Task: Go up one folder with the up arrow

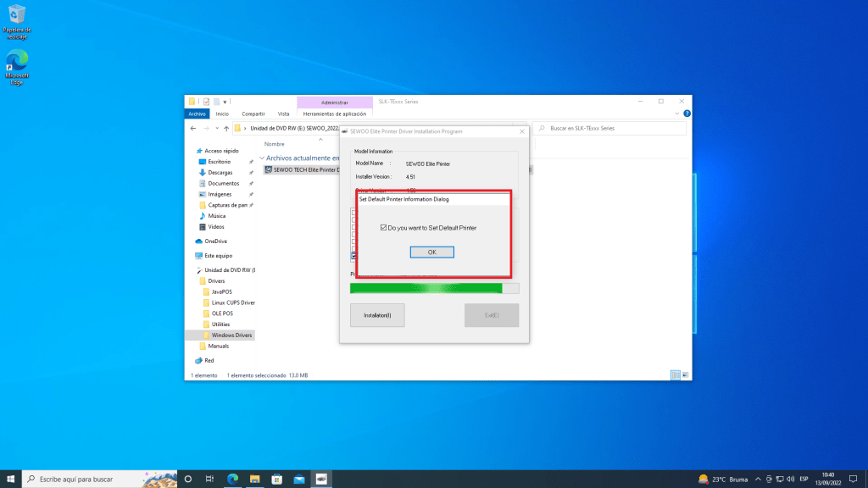Action: (225, 128)
